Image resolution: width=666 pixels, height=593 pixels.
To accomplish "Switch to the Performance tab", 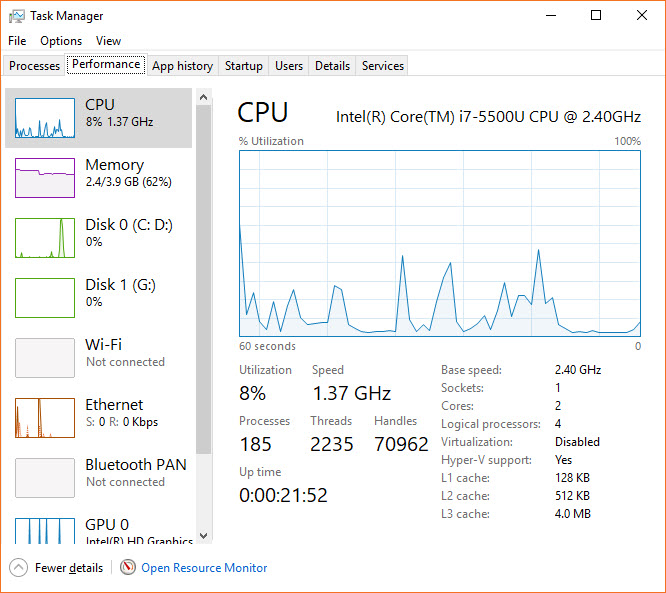I will [x=106, y=64].
